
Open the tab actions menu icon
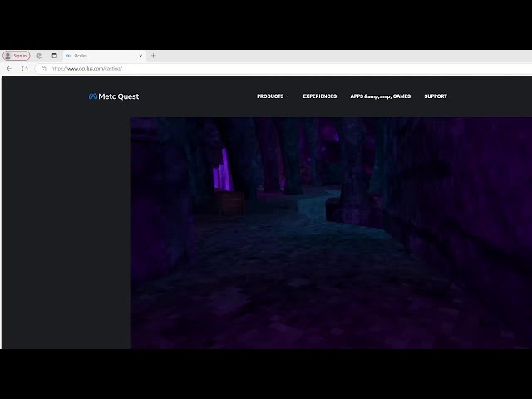click(53, 56)
